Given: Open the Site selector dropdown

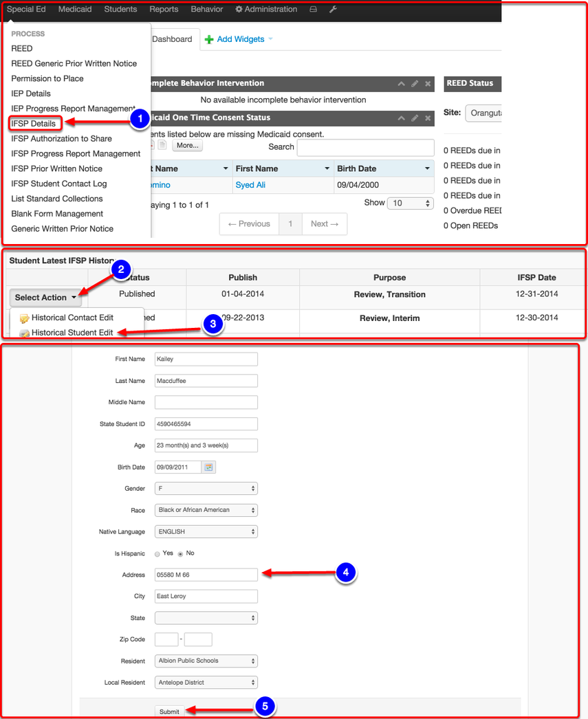Looking at the screenshot, I should pos(483,113).
